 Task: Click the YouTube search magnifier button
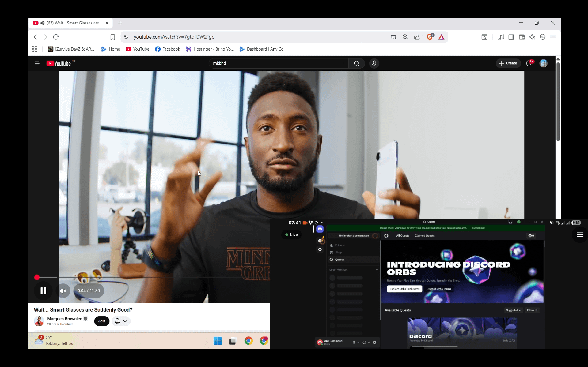356,63
